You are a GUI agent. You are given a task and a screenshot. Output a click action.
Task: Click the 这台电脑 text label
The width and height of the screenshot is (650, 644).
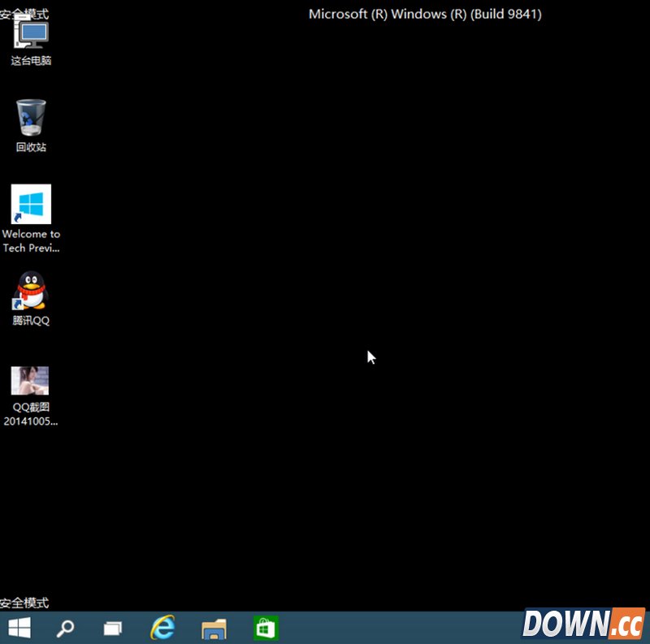coord(31,61)
